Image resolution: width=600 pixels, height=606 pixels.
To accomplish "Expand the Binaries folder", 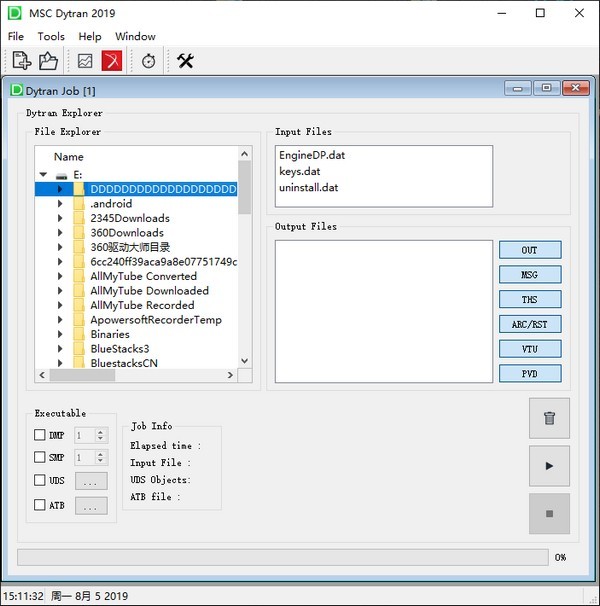I will pos(60,334).
